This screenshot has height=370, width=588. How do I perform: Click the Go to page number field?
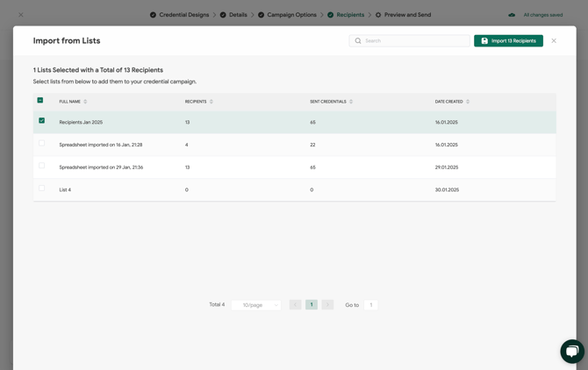[370, 305]
